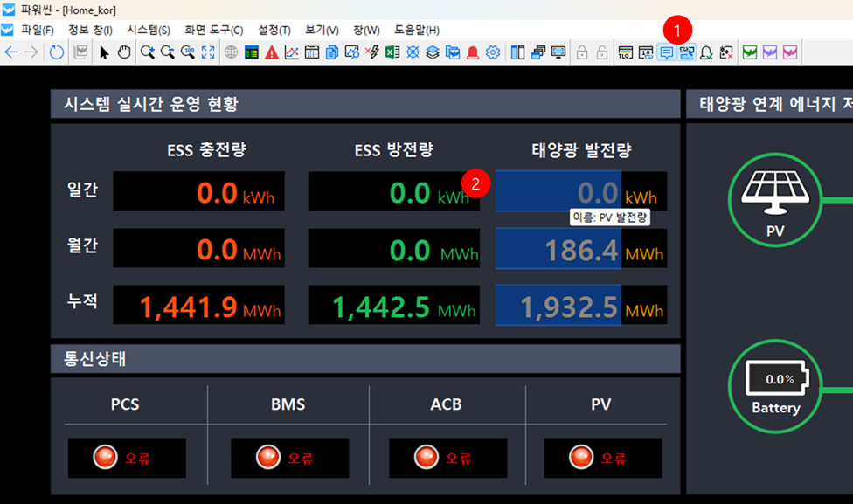
Task: Open the 도움말(H) menu
Action: point(417,30)
